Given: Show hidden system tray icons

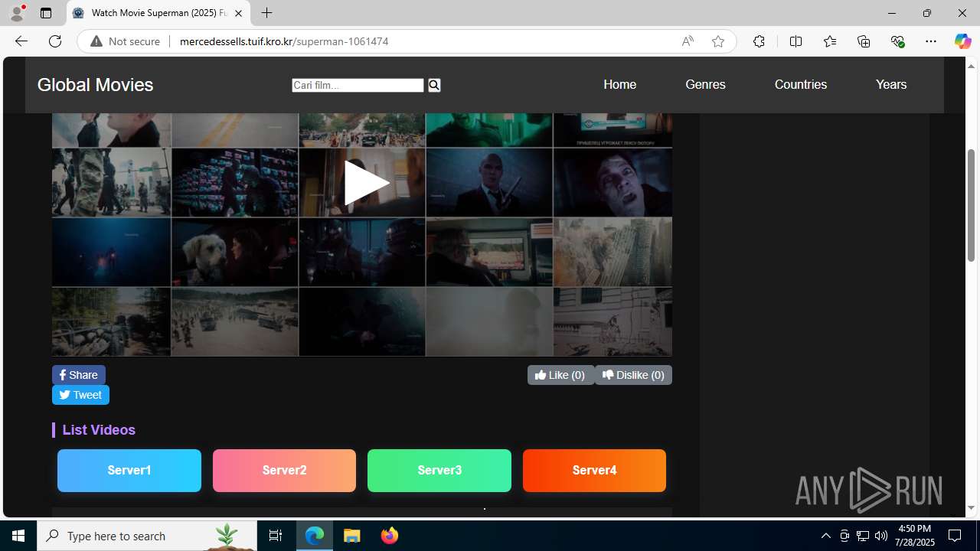Looking at the screenshot, I should pyautogui.click(x=825, y=536).
